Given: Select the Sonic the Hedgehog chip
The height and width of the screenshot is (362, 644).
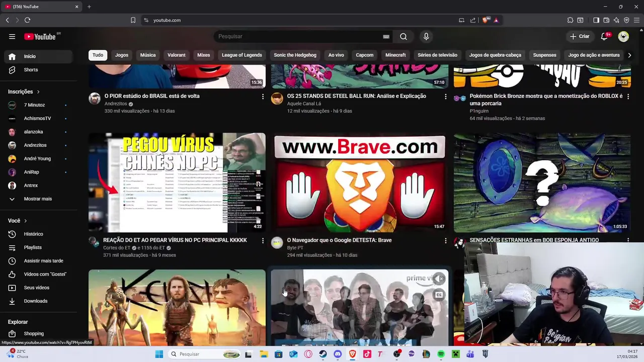Looking at the screenshot, I should pos(295,55).
